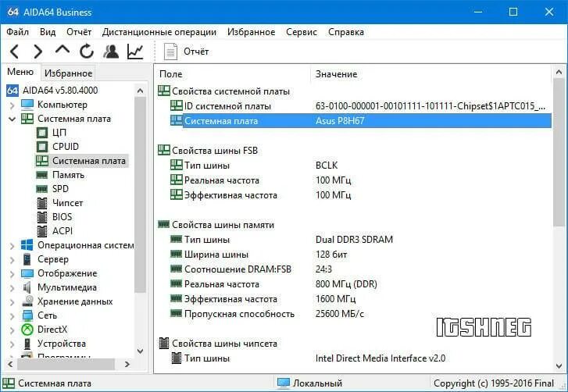
Task: Open the Сервис menu
Action: point(302,32)
